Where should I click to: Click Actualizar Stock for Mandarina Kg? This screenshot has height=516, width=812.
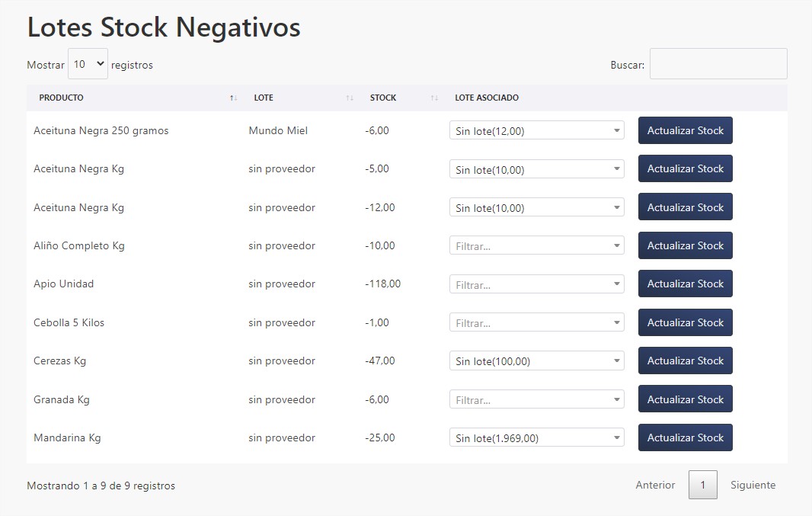[685, 437]
